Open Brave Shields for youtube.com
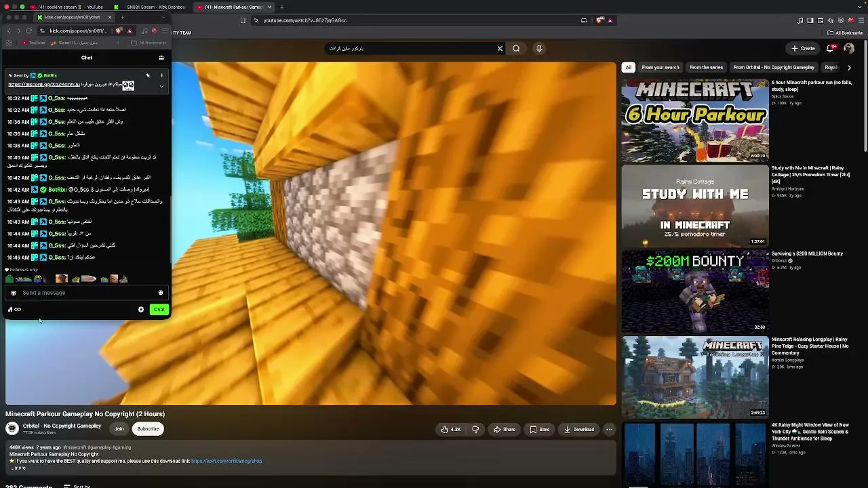The width and height of the screenshot is (868, 488). click(x=600, y=20)
